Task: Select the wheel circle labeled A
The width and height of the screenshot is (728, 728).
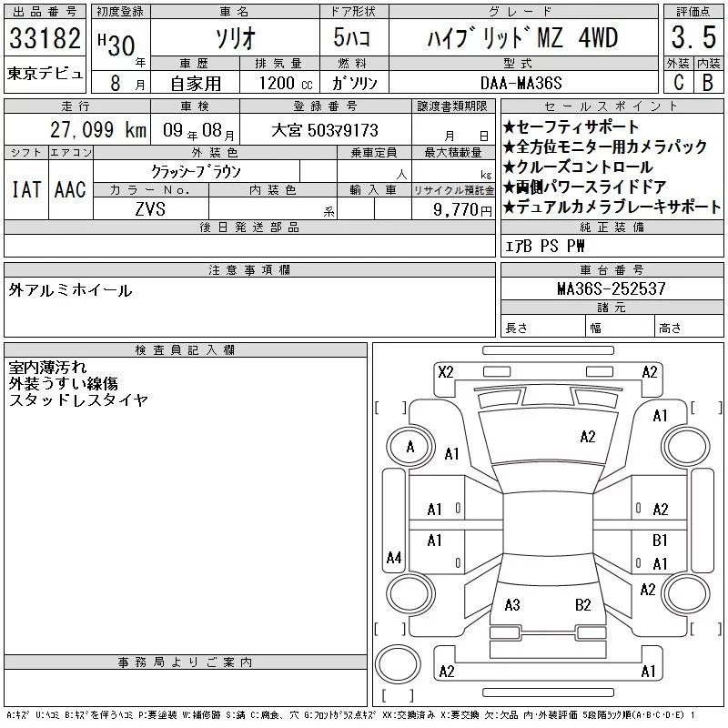Action: [410, 447]
